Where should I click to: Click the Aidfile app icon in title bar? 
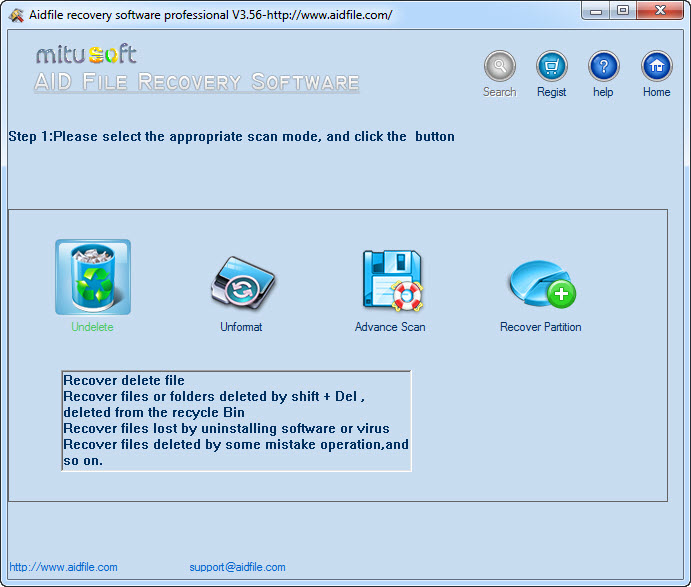point(16,15)
